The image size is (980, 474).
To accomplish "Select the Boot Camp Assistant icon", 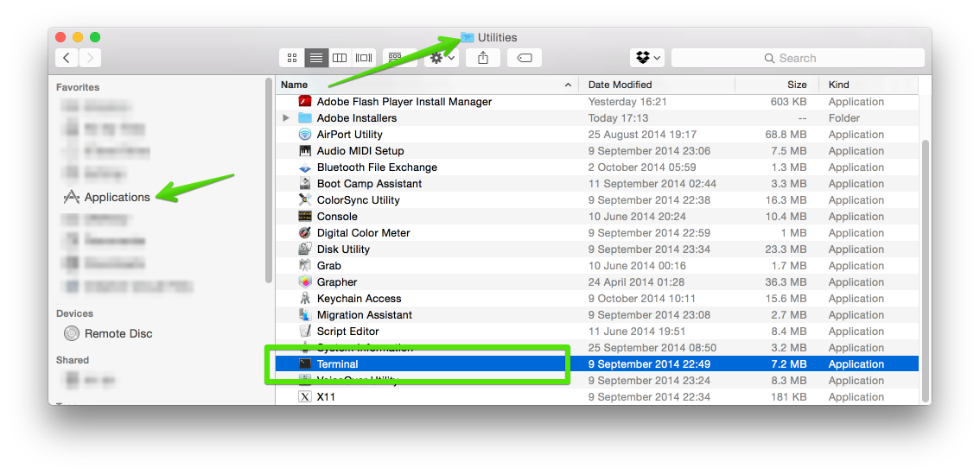I will (x=305, y=184).
